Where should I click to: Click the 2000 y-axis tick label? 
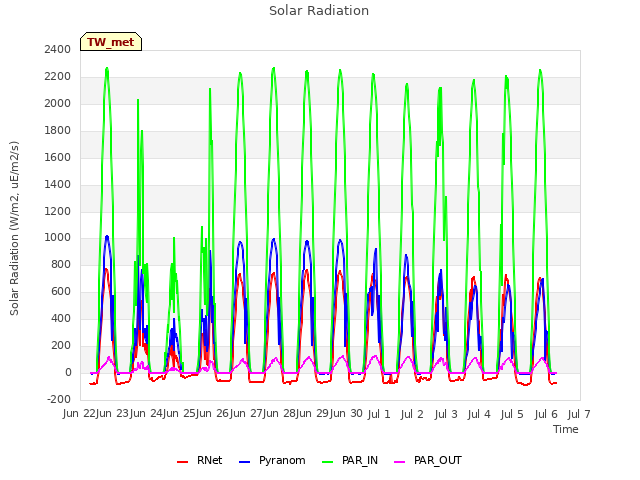tap(58, 103)
